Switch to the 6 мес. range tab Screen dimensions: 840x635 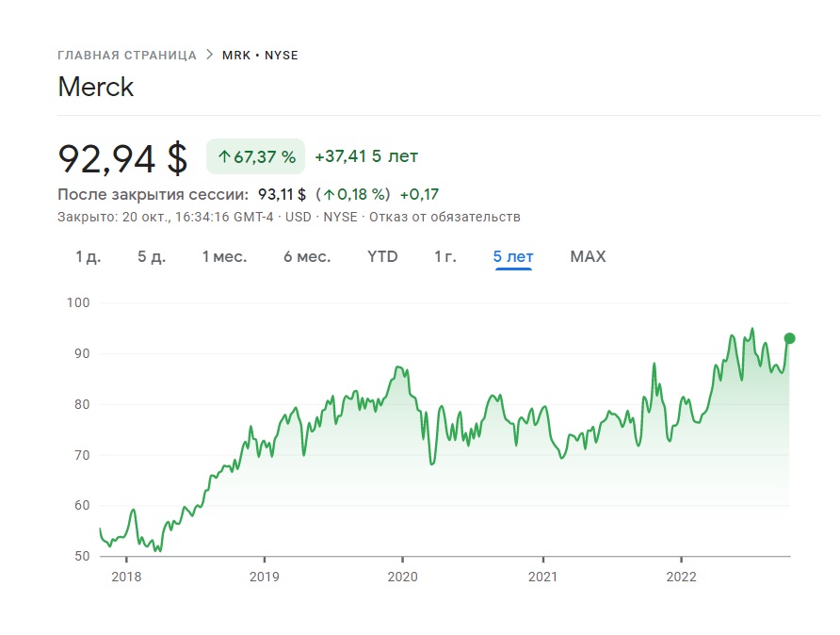(307, 256)
